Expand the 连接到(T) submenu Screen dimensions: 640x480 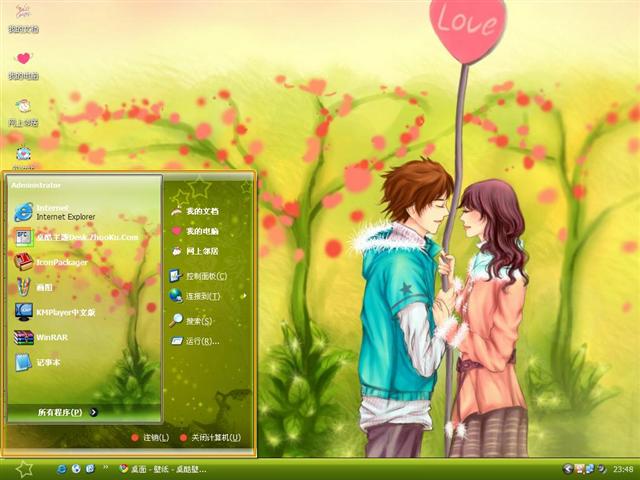[208, 296]
